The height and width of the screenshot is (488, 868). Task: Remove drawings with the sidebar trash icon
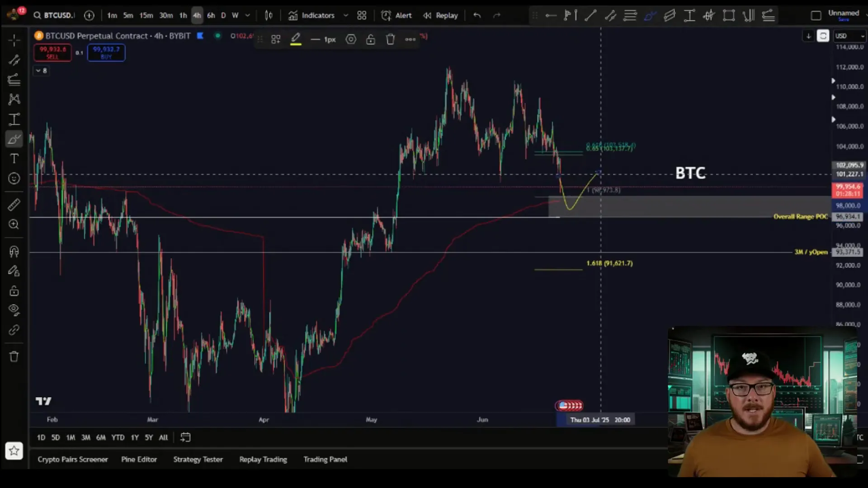[14, 357]
